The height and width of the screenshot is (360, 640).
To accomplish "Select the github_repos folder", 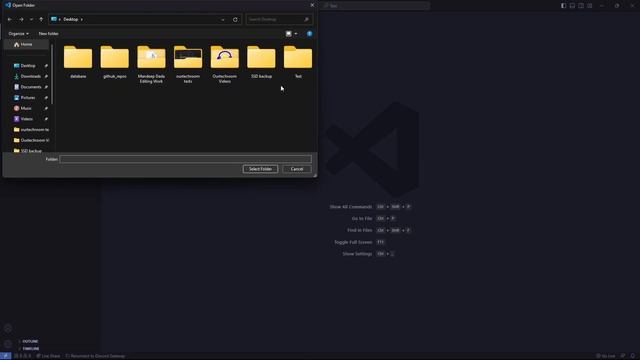I will pos(115,62).
